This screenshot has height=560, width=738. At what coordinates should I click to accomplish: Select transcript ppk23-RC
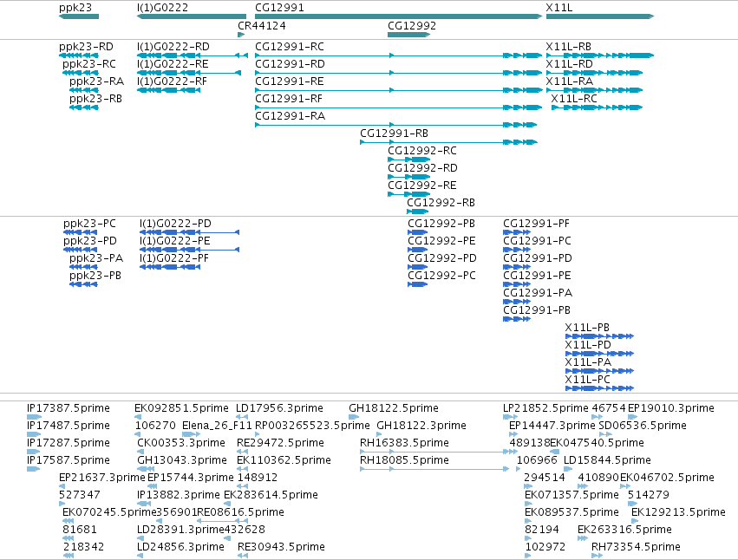[89, 64]
